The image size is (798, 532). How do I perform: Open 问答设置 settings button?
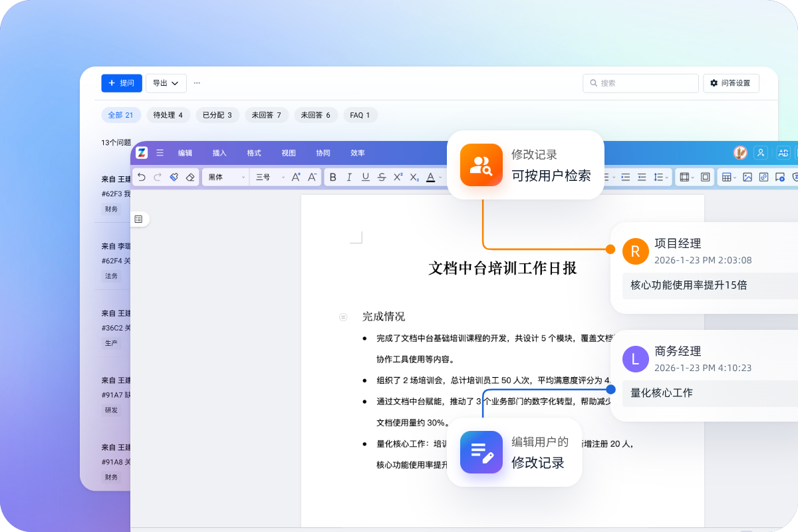(730, 83)
